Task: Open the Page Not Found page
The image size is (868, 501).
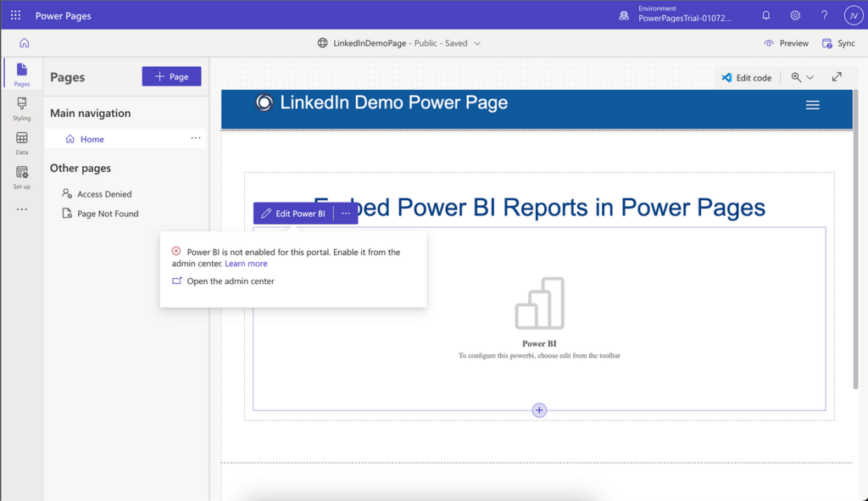Action: (100, 214)
